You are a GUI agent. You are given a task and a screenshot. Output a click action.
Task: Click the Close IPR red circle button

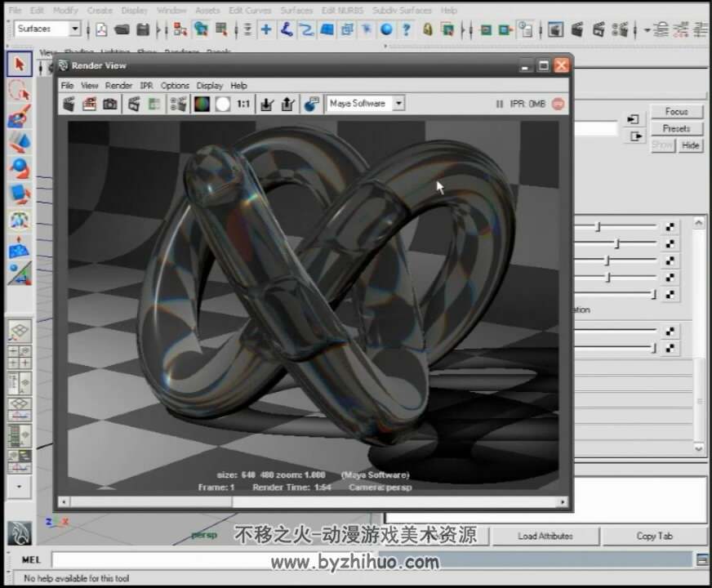(558, 104)
